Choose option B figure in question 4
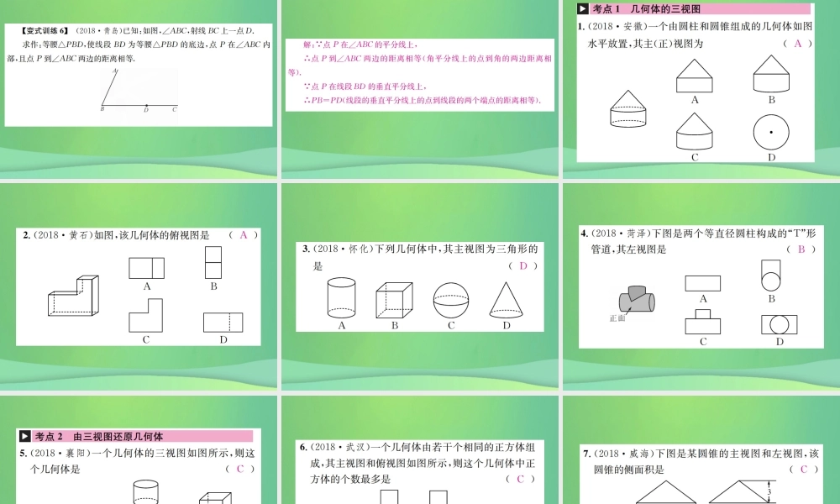The width and height of the screenshot is (840, 504). tap(771, 276)
